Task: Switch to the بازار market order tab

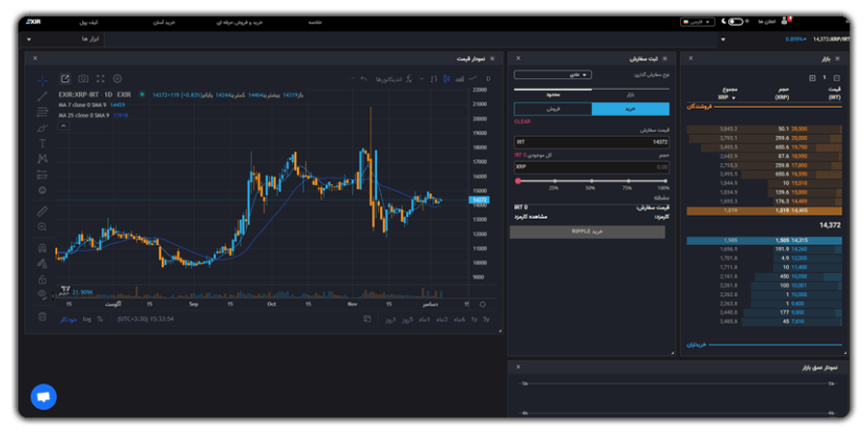Action: click(631, 95)
